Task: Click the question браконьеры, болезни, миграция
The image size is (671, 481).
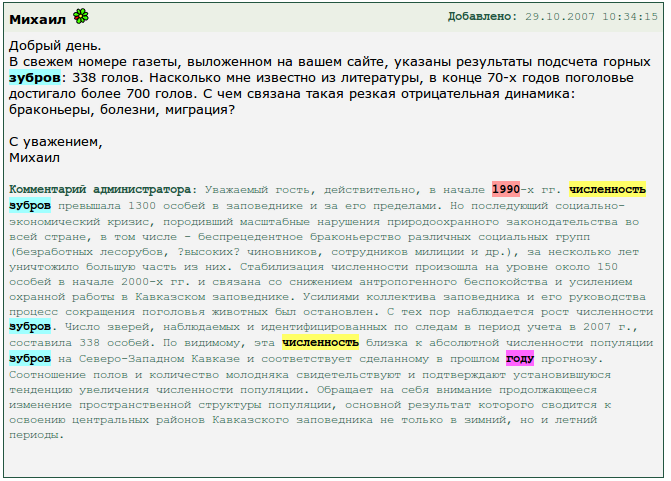Action: click(x=121, y=109)
